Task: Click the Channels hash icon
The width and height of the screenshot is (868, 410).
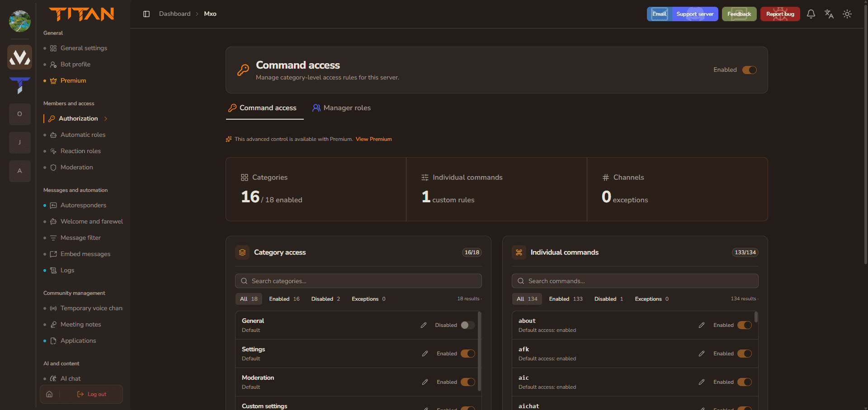Action: (x=606, y=177)
